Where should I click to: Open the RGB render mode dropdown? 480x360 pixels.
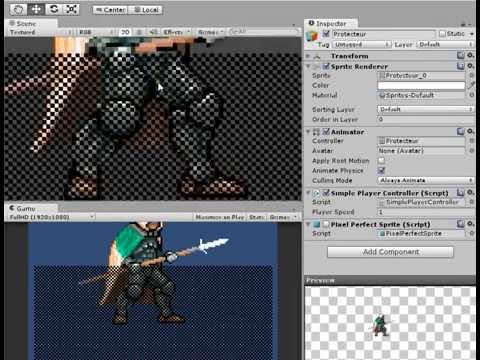[97, 32]
